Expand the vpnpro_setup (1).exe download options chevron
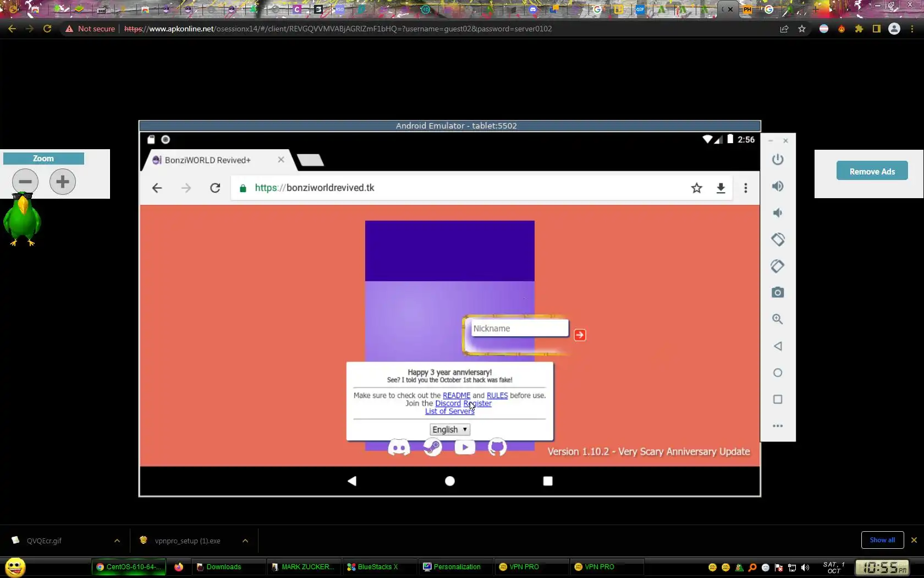This screenshot has height=578, width=924. click(245, 541)
